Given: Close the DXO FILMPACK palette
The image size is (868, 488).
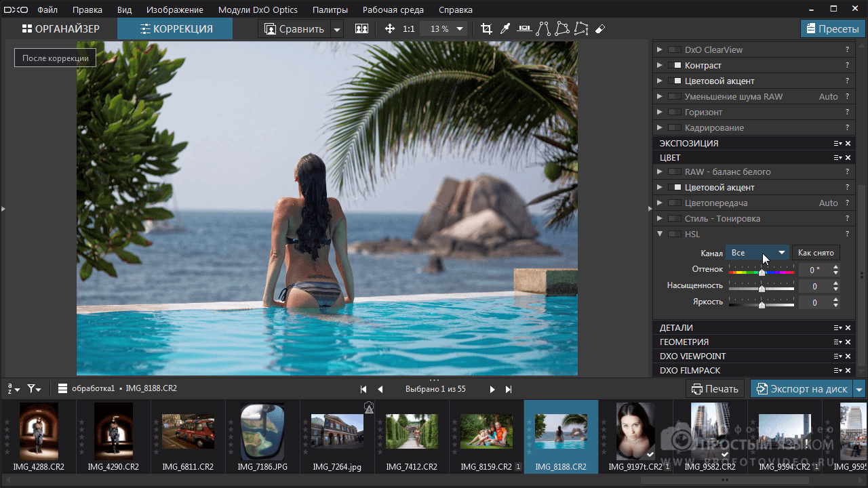Looking at the screenshot, I should (x=848, y=371).
